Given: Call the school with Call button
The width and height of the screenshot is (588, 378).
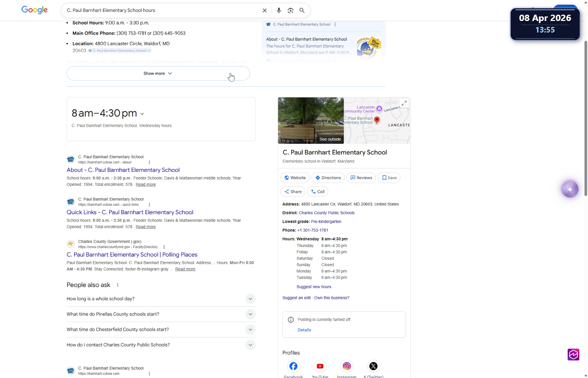Looking at the screenshot, I should coord(318,192).
